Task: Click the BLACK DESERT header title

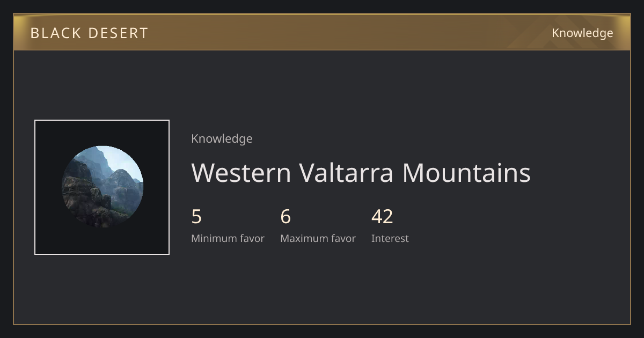Action: [89, 33]
